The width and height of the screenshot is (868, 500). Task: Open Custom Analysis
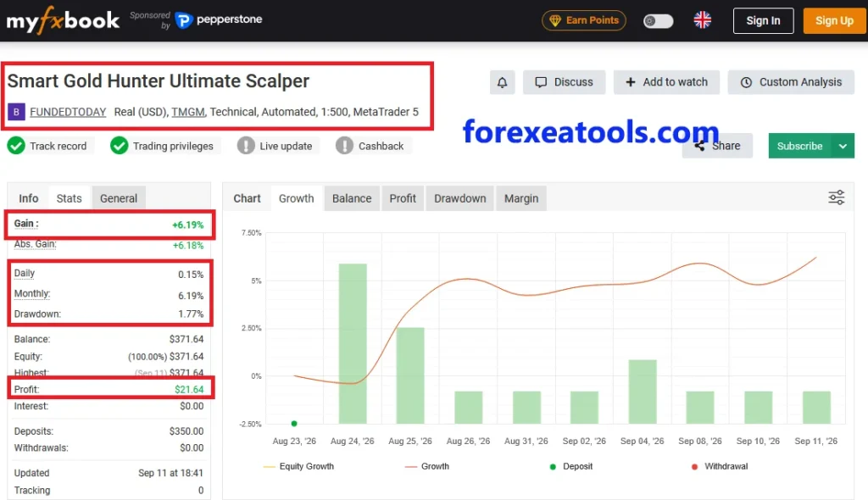click(791, 82)
